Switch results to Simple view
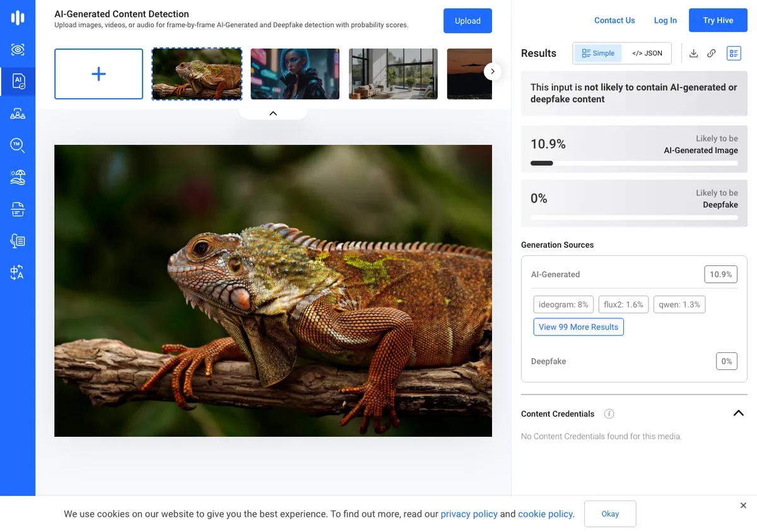Viewport: 757px width, 532px height. 598,54
